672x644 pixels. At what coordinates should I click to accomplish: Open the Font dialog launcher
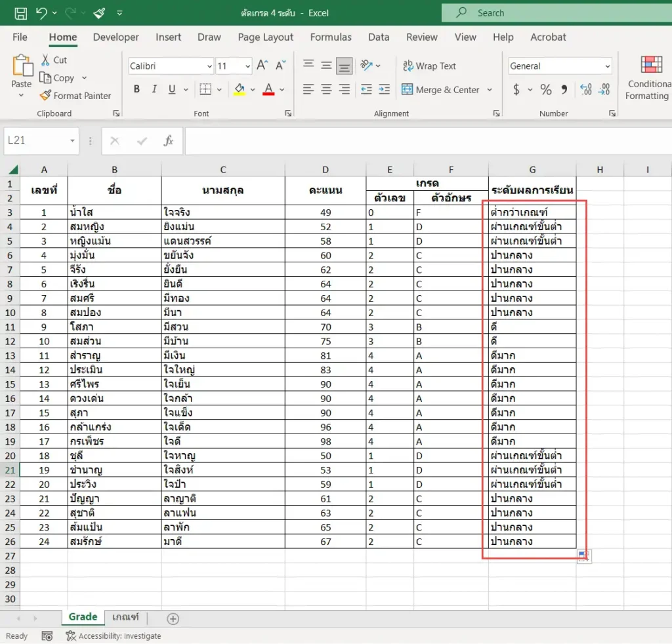pyautogui.click(x=288, y=113)
